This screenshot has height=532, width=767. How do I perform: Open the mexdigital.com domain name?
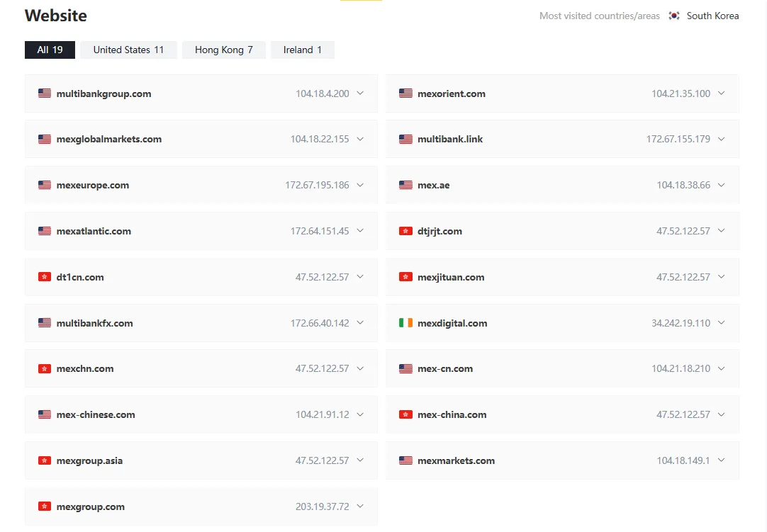452,323
